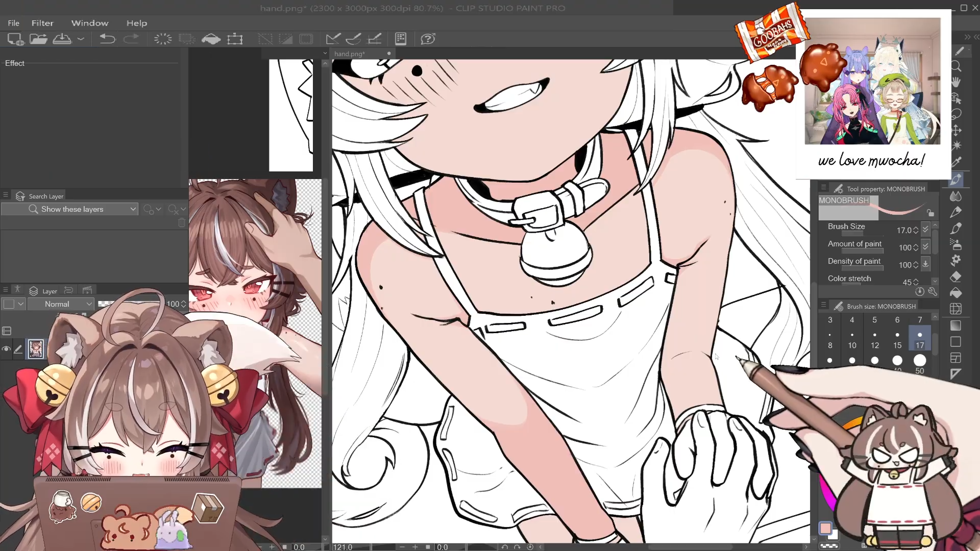Select the Eraser tool
The image size is (980, 551).
point(956,277)
